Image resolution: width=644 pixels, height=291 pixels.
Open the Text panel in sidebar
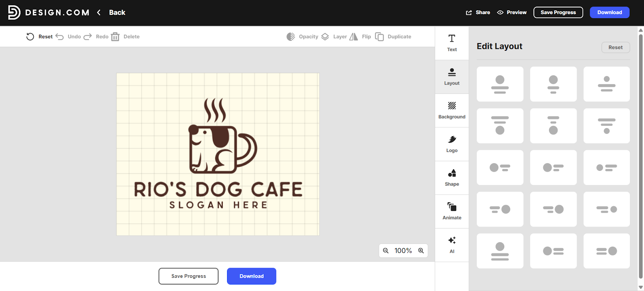(x=452, y=43)
